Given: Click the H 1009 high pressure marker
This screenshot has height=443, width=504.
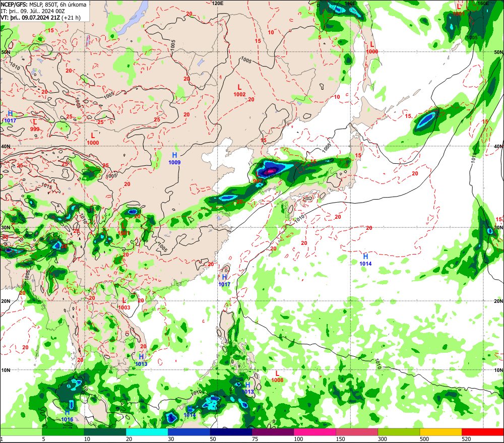Looking at the screenshot, I should tap(174, 159).
